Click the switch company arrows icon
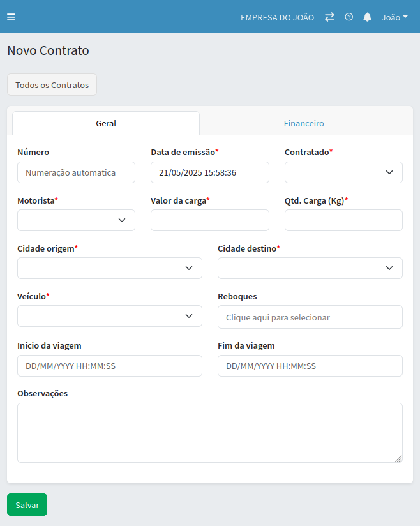This screenshot has height=526, width=420. (329, 17)
